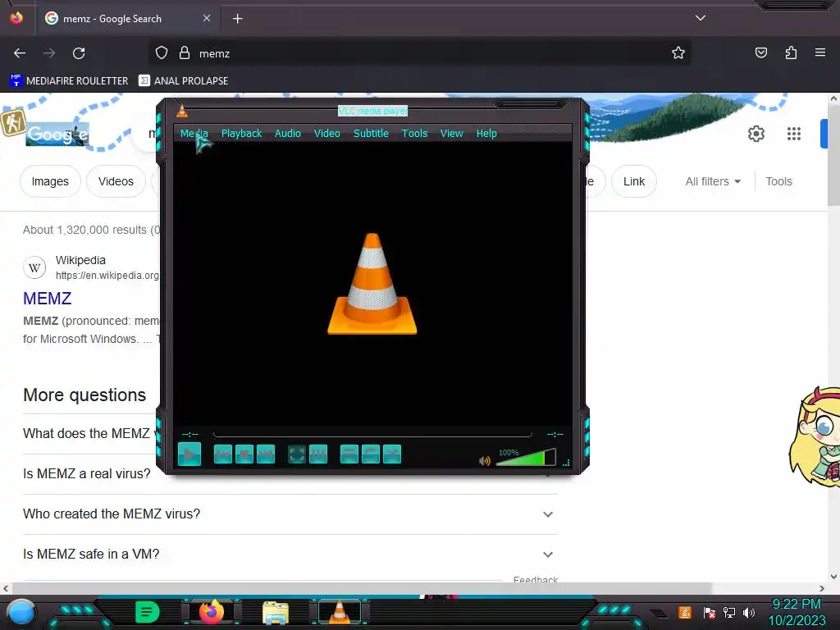Select memz - Google Search tab

[126, 19]
